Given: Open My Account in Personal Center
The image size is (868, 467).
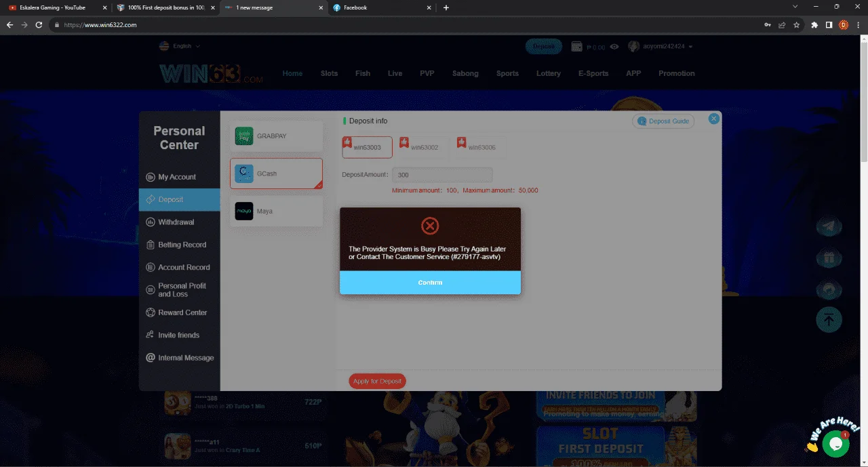Looking at the screenshot, I should pos(179,177).
